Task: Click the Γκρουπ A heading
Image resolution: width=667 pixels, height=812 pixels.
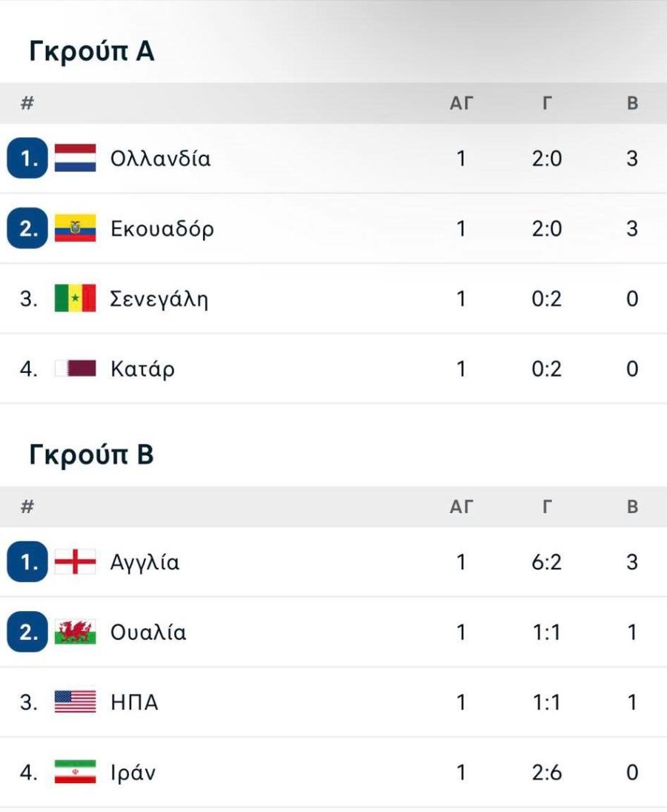Action: (92, 50)
